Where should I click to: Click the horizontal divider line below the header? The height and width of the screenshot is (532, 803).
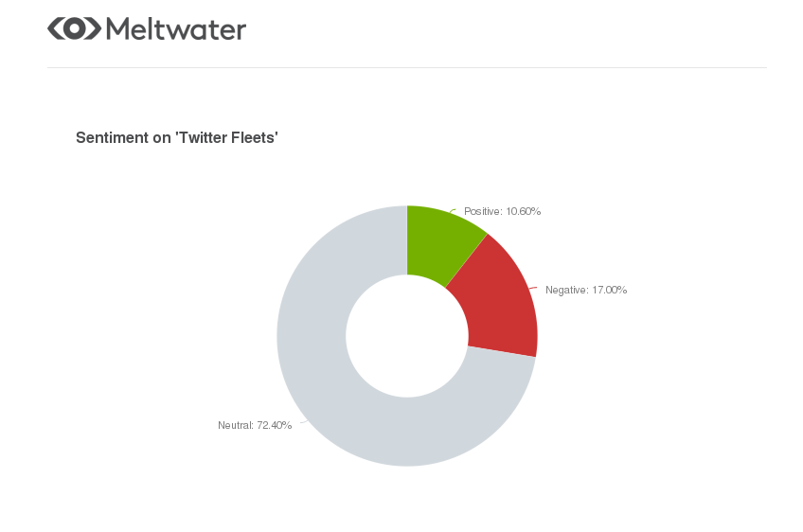pos(407,67)
